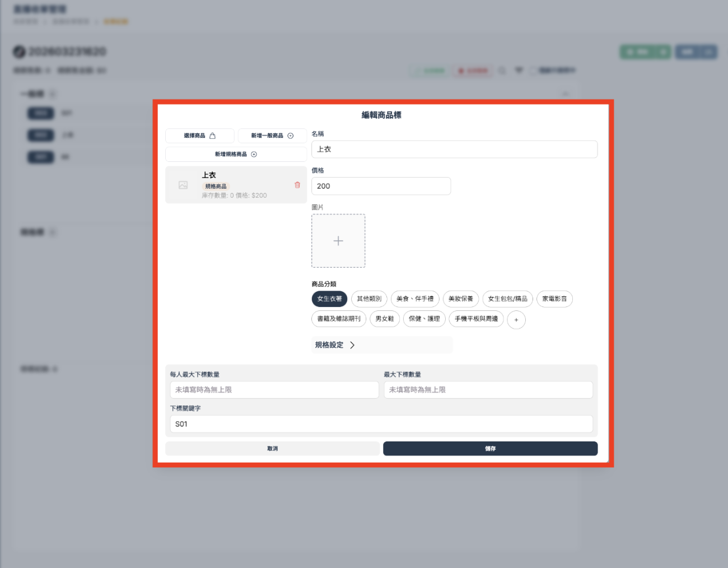The image size is (728, 568).
Task: Click the round plus button to add category
Action: click(516, 320)
